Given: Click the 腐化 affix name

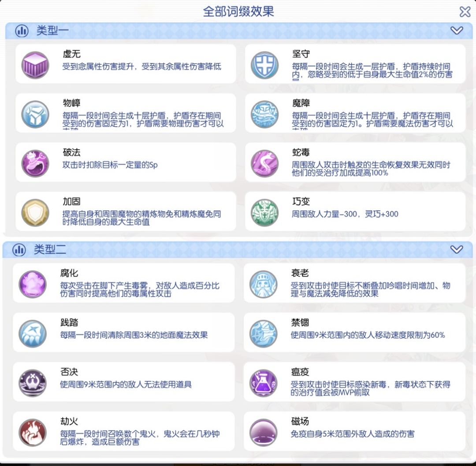Looking at the screenshot, I should (69, 273).
